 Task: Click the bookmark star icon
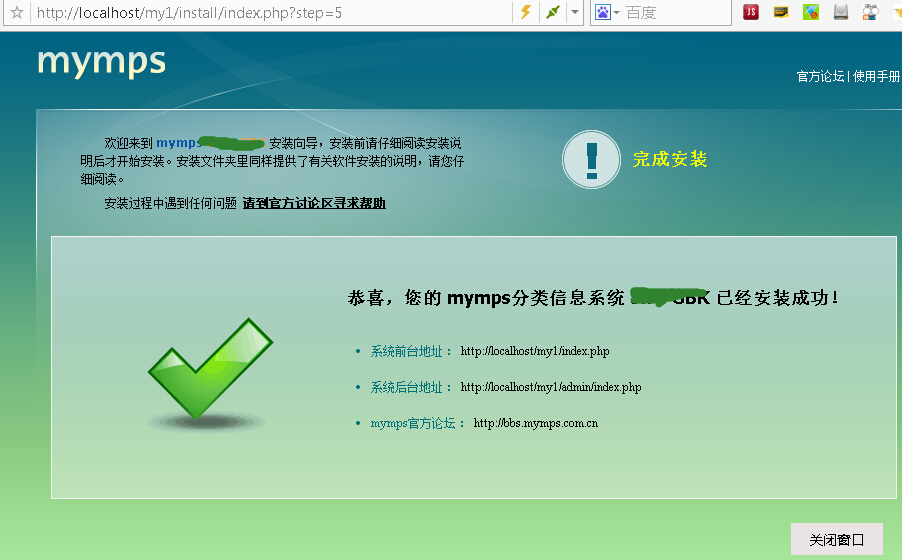(16, 13)
